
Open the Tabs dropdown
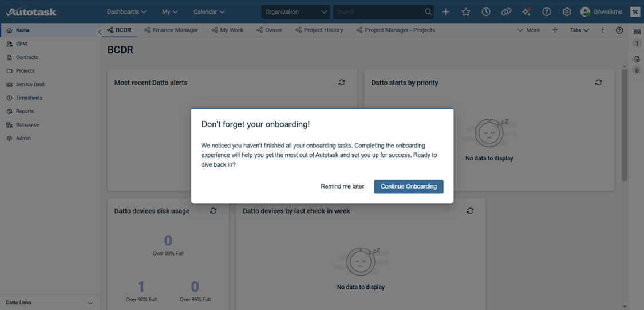click(579, 30)
